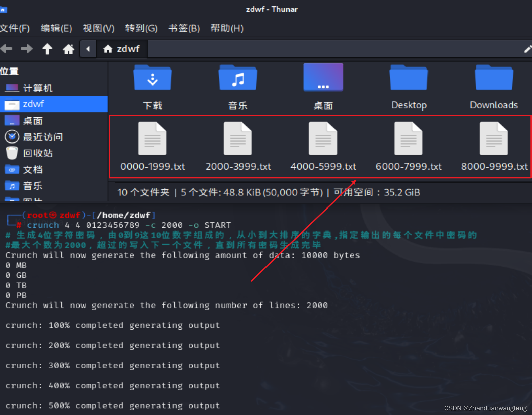Screen dimensions: 532x415
Task: Select 桌面 in the sidebar
Action: click(x=53, y=121)
